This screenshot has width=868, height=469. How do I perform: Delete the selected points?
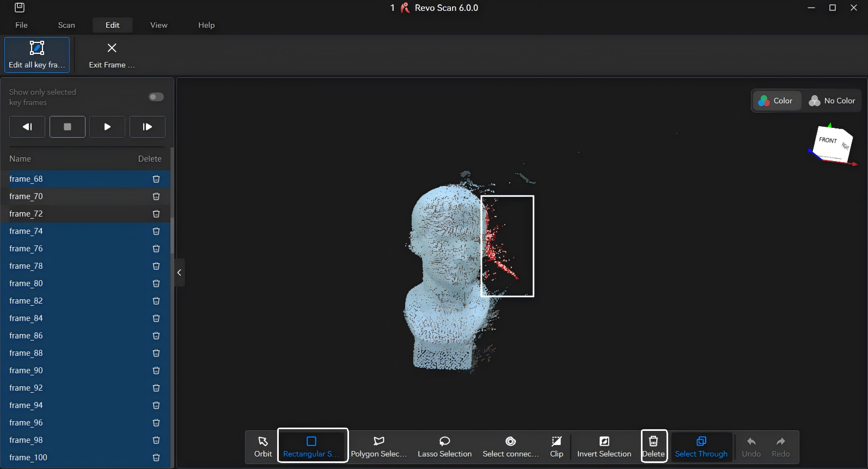[653, 446]
